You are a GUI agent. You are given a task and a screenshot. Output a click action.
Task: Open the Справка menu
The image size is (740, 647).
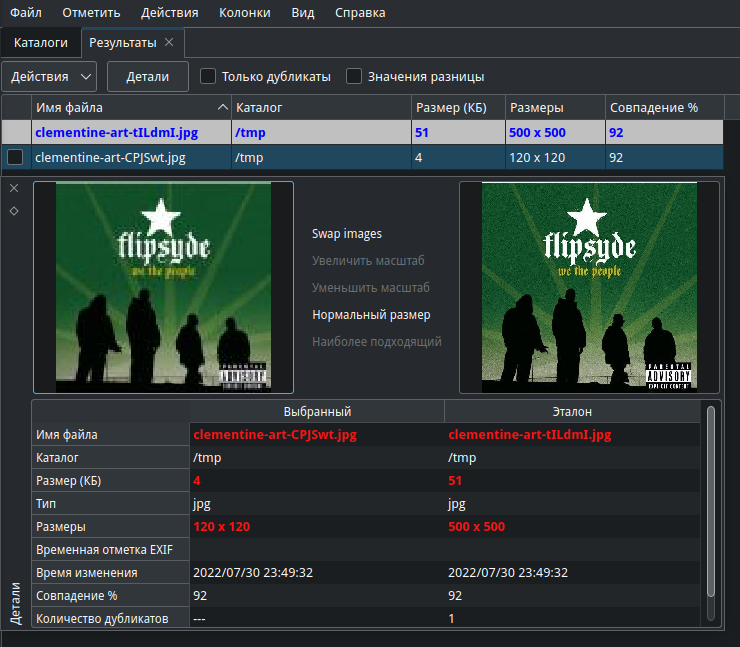360,13
